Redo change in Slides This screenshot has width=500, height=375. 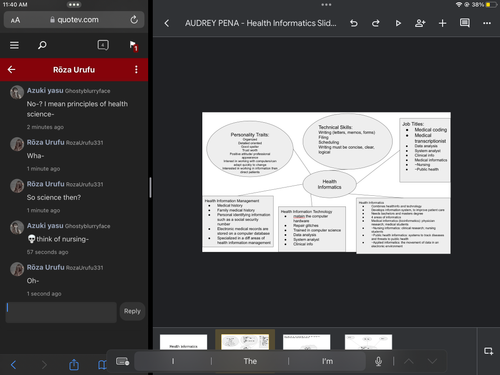coord(376,23)
